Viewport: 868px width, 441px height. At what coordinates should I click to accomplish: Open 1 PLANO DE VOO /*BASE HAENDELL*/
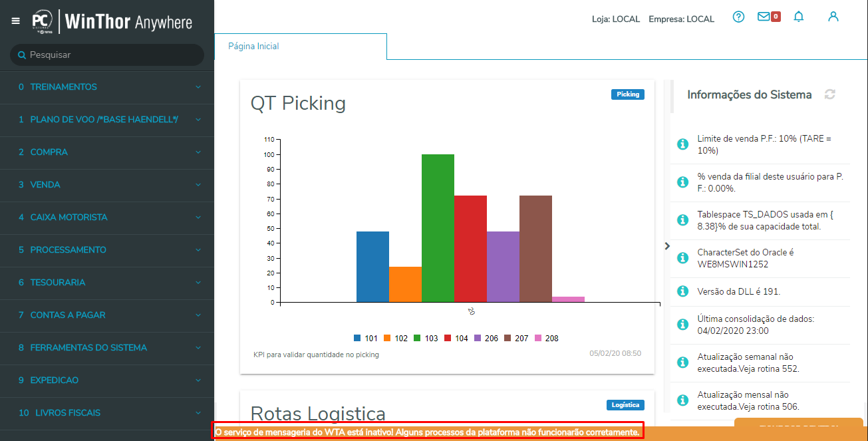[107, 120]
